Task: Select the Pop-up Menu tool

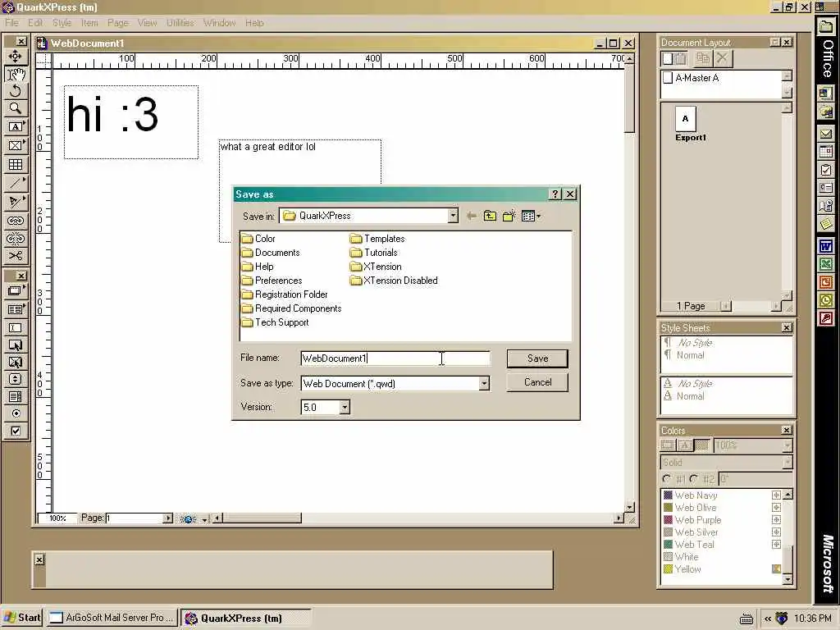Action: pyautogui.click(x=15, y=379)
